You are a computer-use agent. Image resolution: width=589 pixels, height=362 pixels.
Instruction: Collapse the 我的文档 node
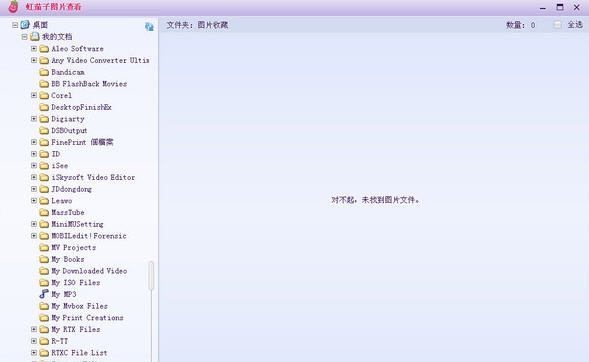coord(24,37)
